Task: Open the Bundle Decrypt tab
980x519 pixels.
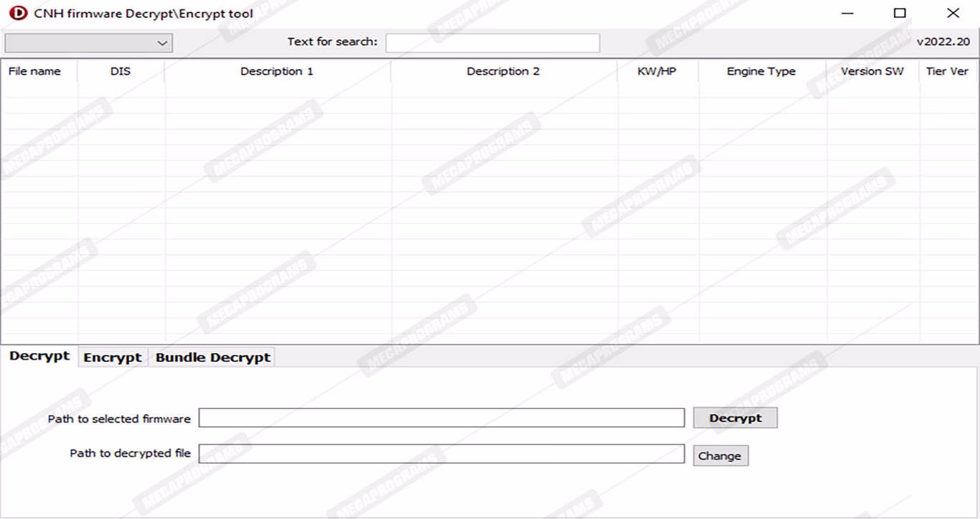Action: click(x=213, y=357)
